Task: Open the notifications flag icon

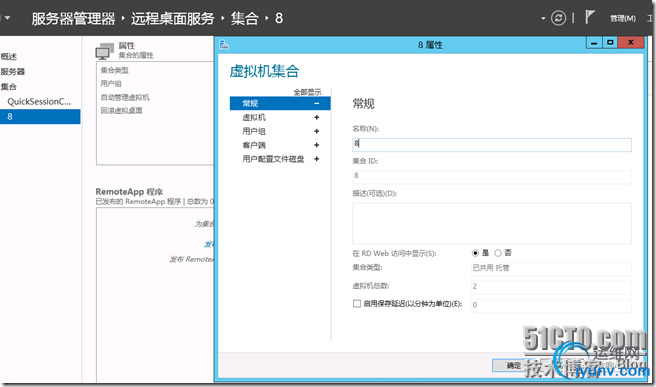Action: 589,17
